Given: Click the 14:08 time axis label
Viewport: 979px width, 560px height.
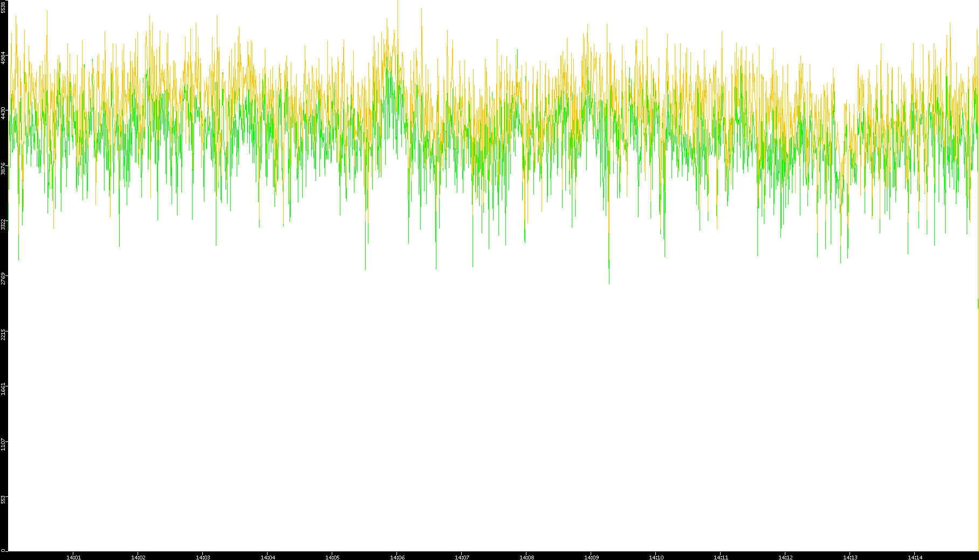Looking at the screenshot, I should pos(526,557).
